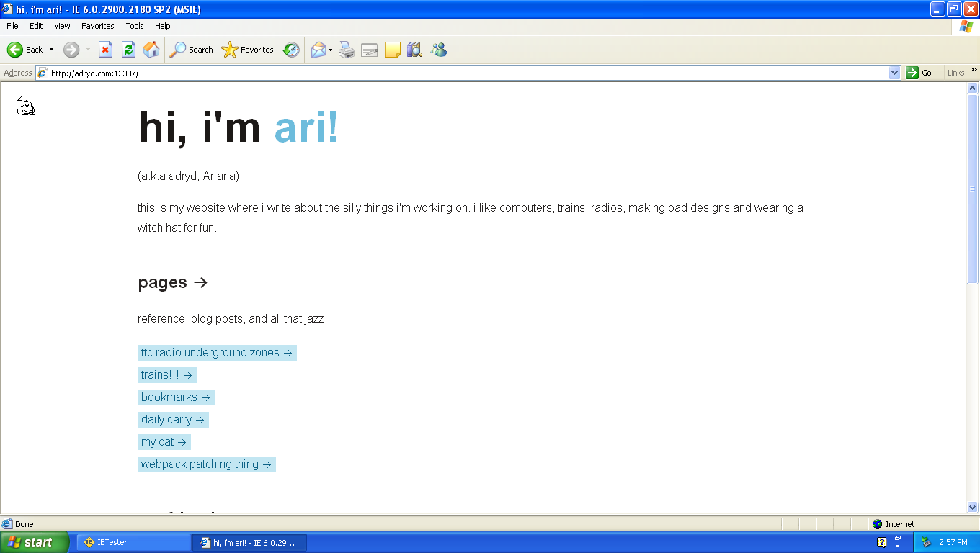Stop loading the page
The width and height of the screenshot is (980, 553).
[x=106, y=49]
